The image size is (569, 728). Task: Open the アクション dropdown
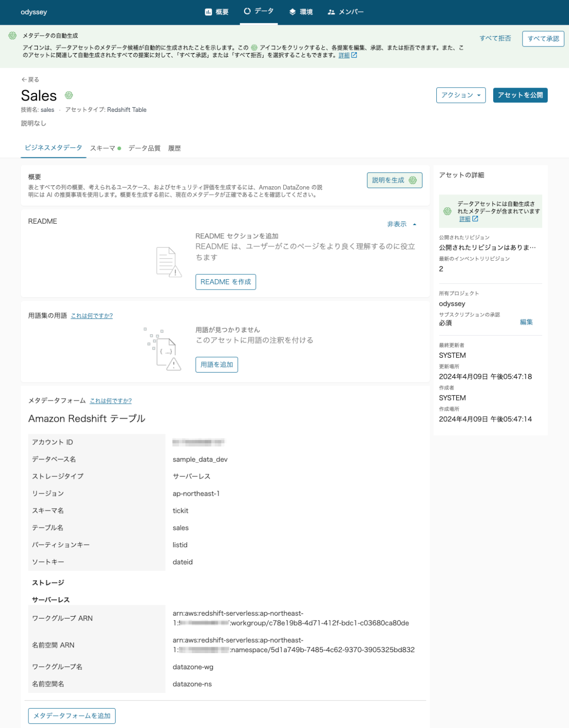461,95
